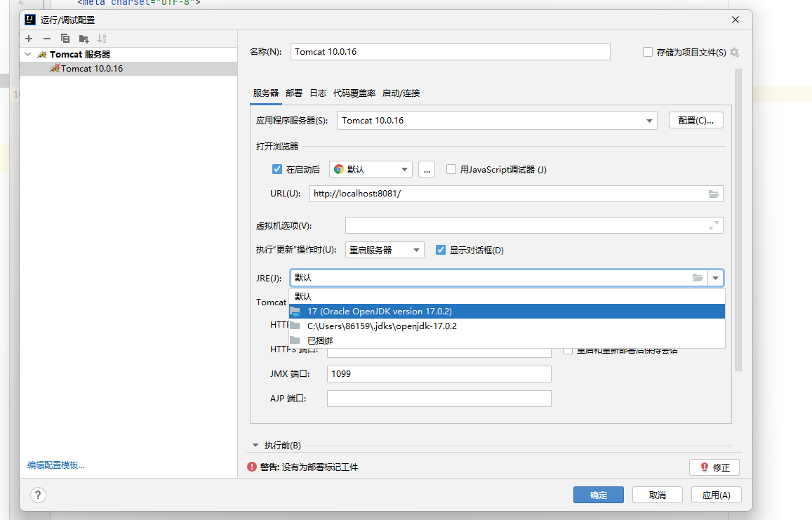Select the bundled JRE entry
Viewport: 812px width, 520px height.
coord(507,340)
